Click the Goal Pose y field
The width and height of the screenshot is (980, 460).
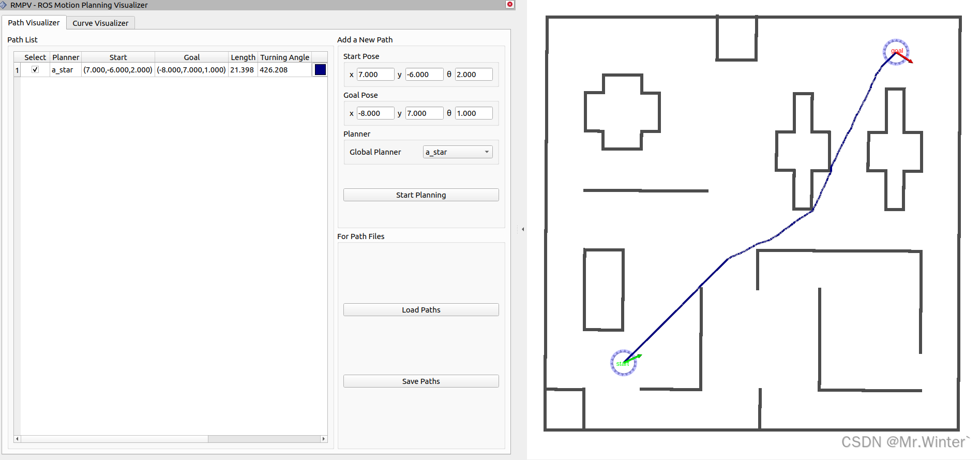[x=424, y=113]
